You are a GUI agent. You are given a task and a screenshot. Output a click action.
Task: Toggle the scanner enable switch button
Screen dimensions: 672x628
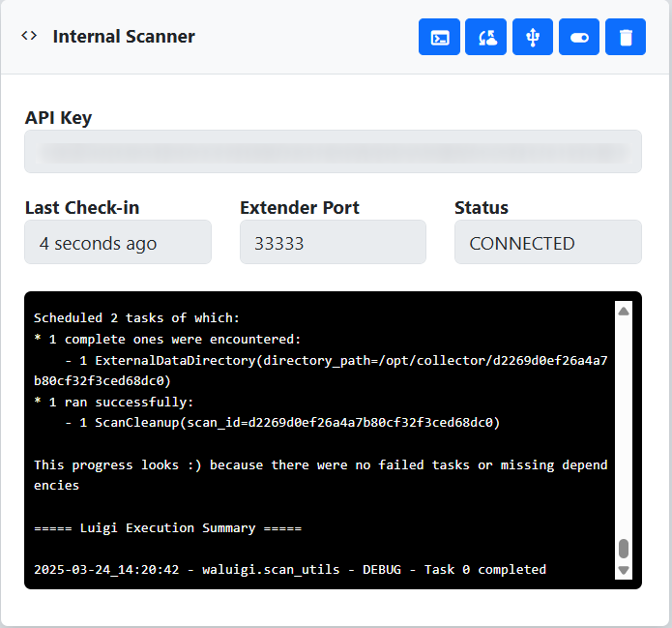click(579, 38)
